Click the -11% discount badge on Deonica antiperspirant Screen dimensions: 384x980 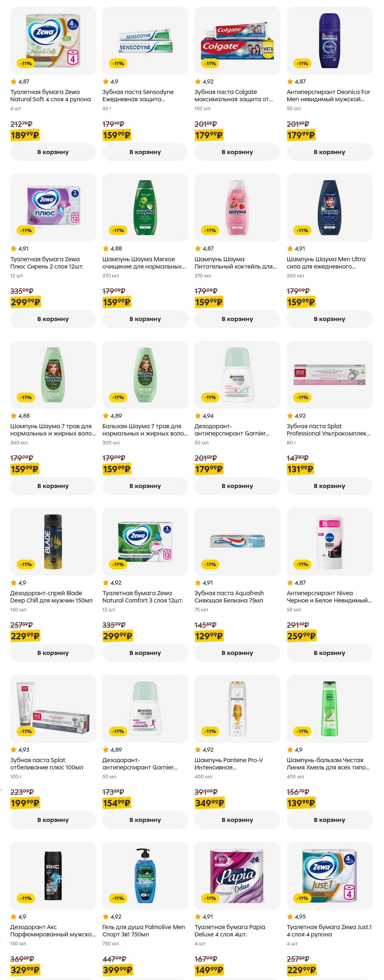pyautogui.click(x=302, y=64)
